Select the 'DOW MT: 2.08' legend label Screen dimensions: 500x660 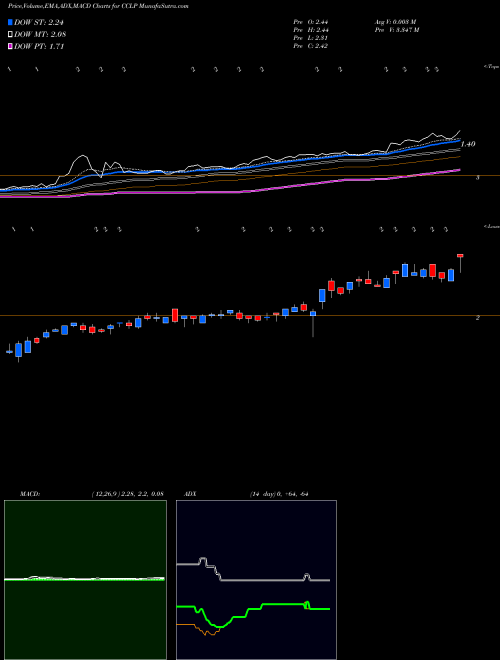click(x=40, y=35)
